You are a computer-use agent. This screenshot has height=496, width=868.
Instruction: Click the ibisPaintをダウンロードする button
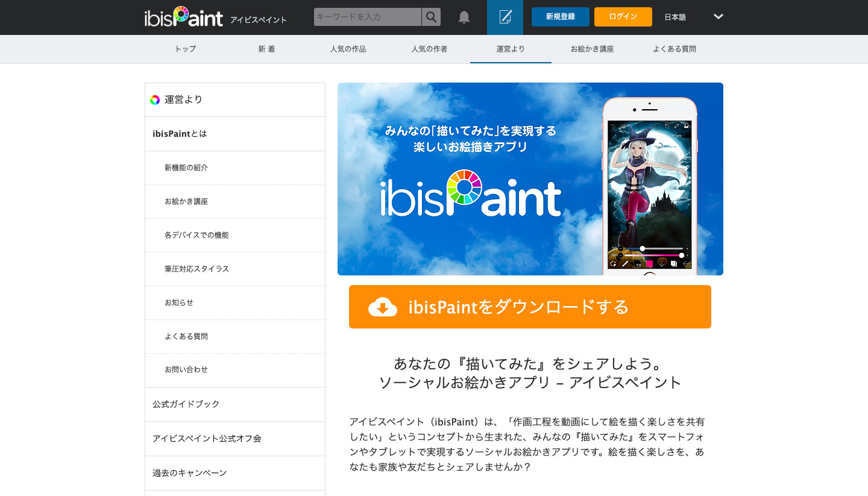530,307
